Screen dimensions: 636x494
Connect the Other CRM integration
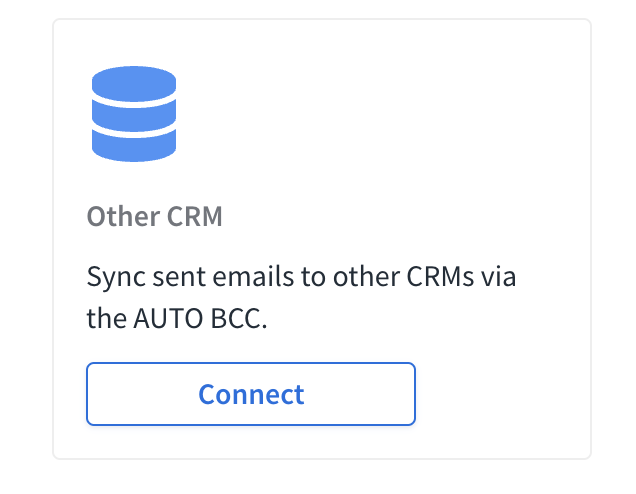(251, 394)
